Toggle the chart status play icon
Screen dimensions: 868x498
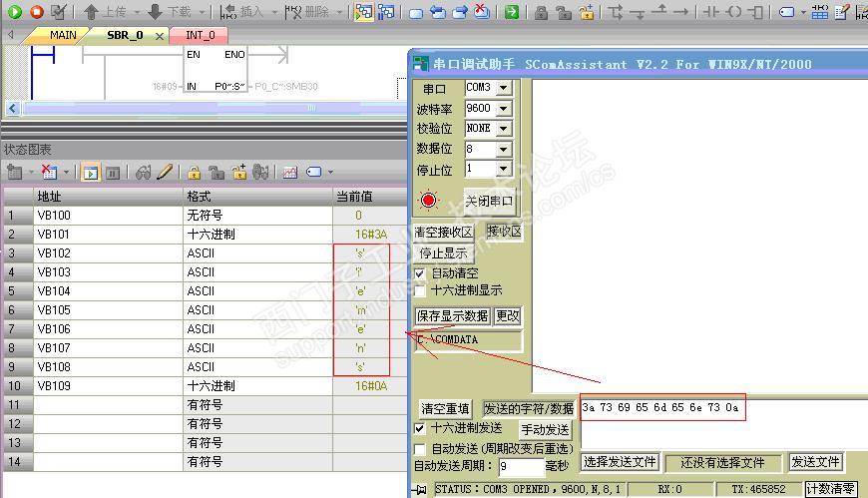click(x=90, y=173)
